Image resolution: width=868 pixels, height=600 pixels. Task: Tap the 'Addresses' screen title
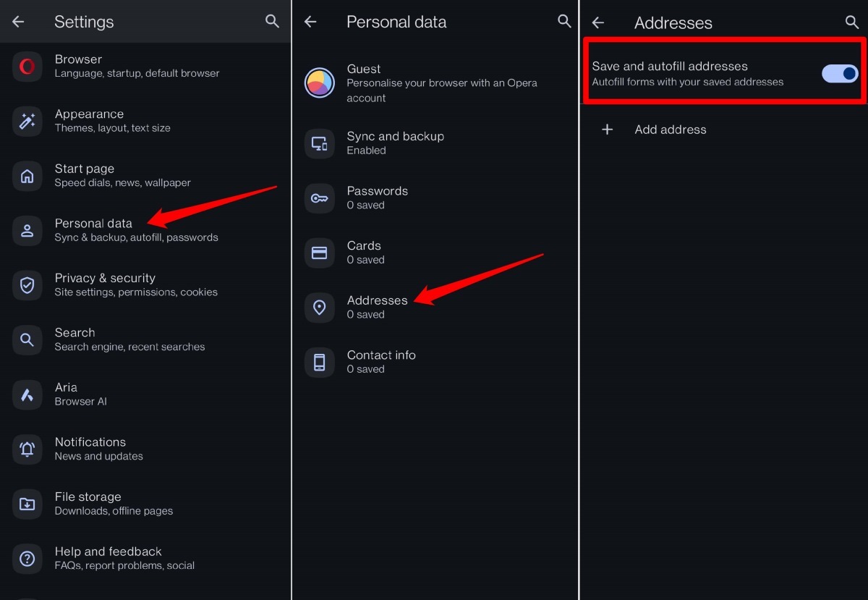click(673, 23)
